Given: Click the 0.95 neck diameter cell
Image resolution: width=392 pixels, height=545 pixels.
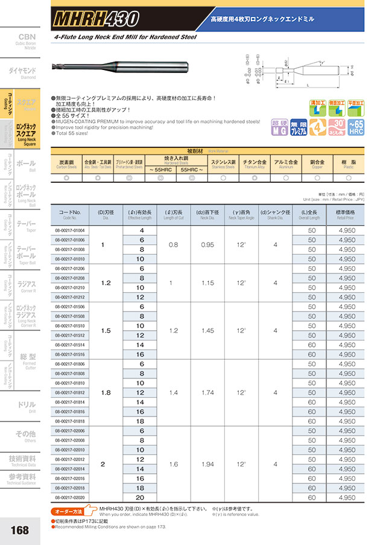Looking at the screenshot, I should pos(207,244).
